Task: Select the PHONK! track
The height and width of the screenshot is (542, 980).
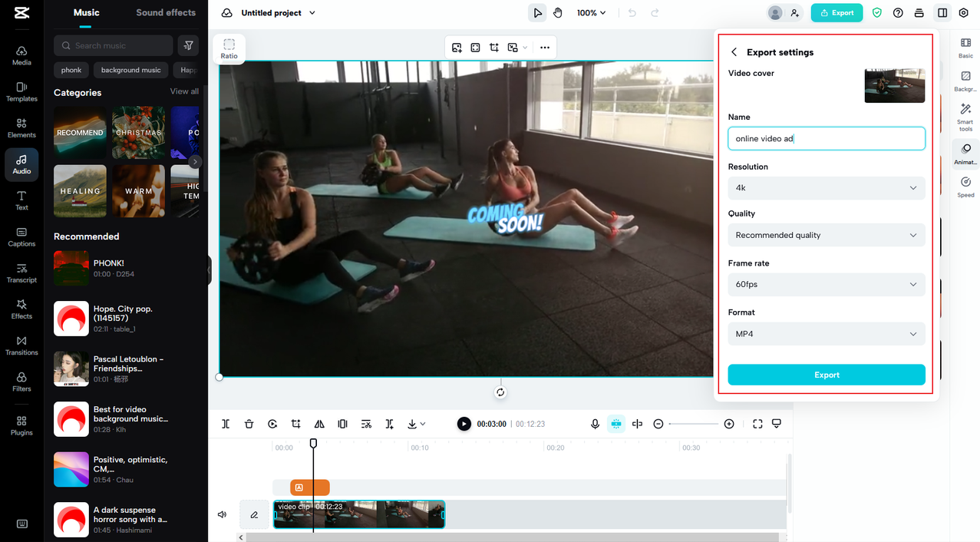Action: pos(126,268)
